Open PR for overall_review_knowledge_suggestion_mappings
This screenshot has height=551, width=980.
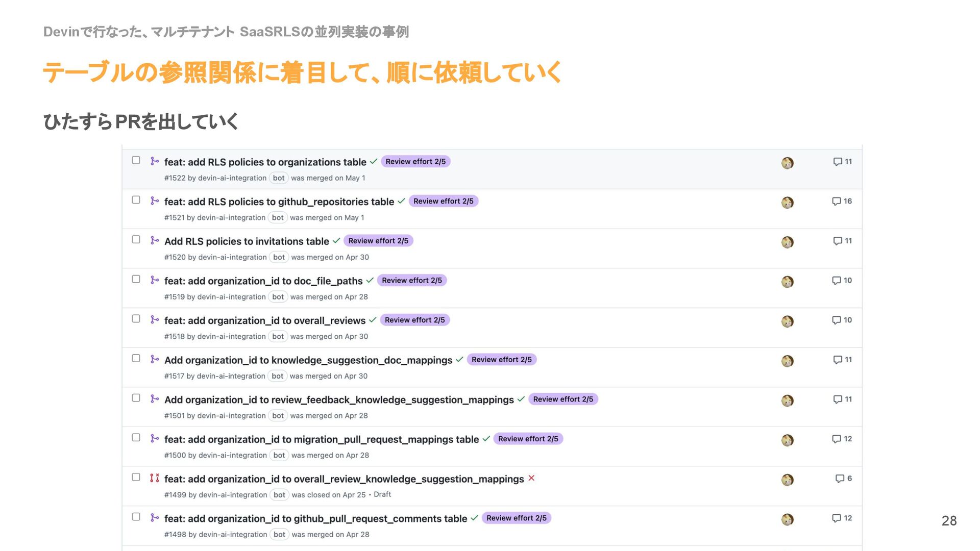[x=344, y=479]
